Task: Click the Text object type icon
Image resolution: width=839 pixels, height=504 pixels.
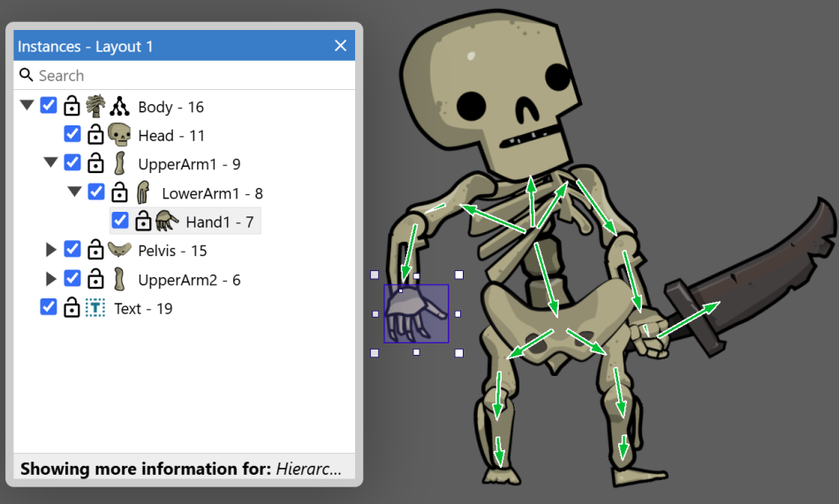Action: (95, 308)
